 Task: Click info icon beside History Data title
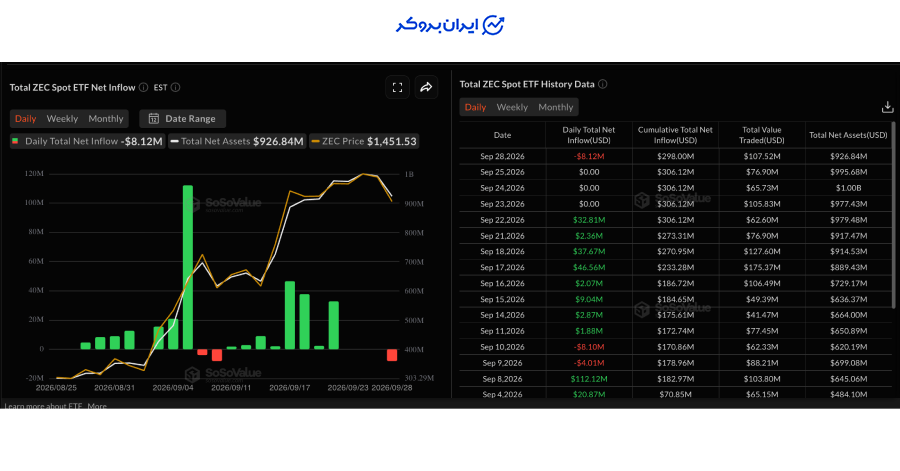pyautogui.click(x=603, y=84)
